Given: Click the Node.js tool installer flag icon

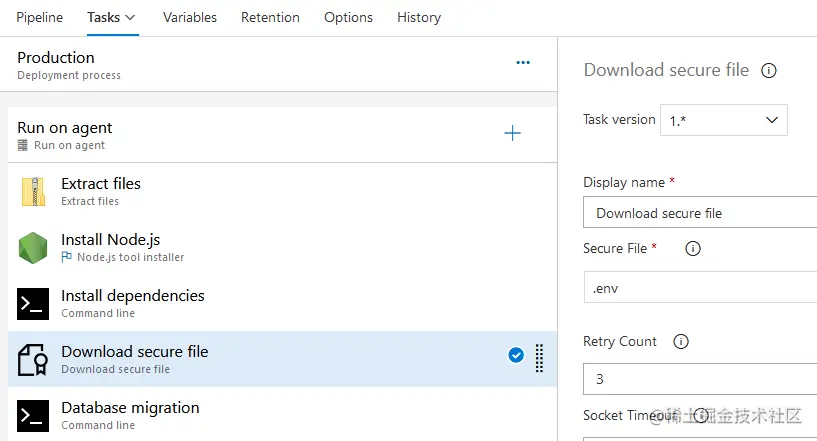Looking at the screenshot, I should [66, 256].
